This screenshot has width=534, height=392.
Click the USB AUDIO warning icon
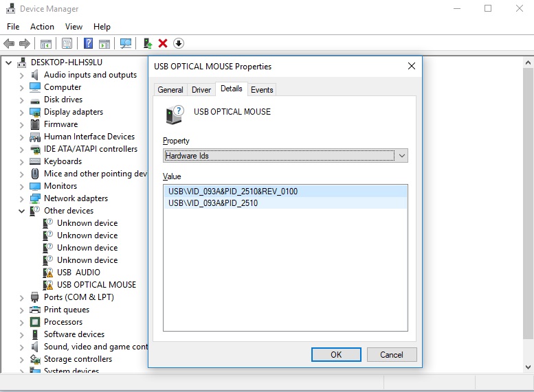pos(48,273)
